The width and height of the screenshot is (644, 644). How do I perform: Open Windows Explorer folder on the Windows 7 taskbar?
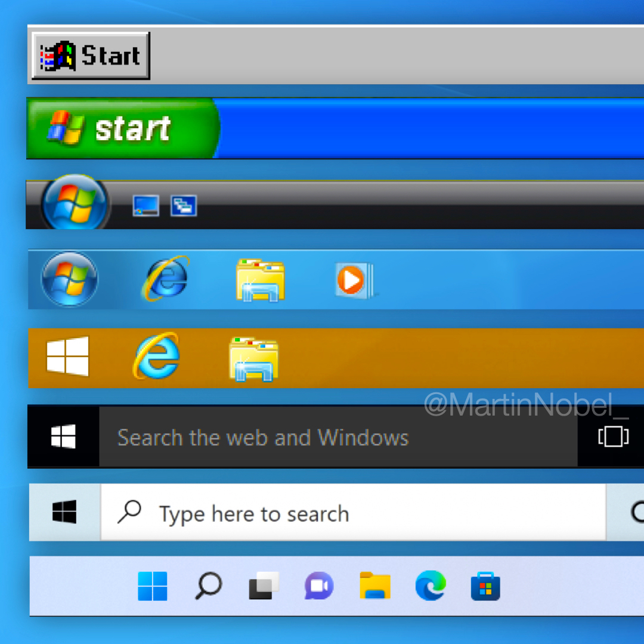[x=261, y=280]
